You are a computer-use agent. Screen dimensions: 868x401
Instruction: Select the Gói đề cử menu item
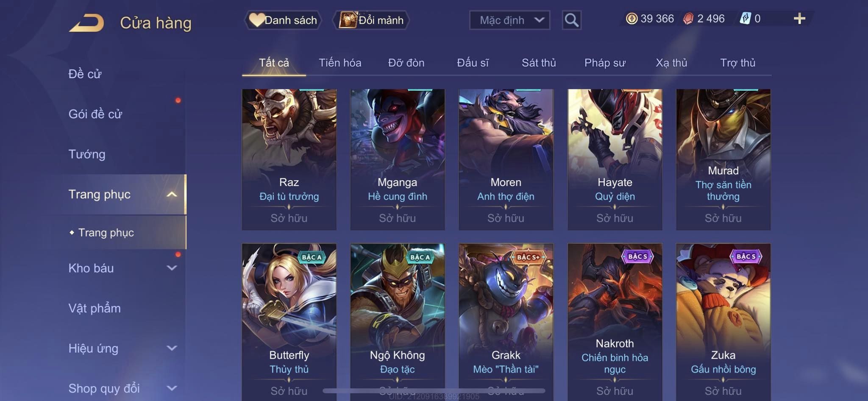(95, 114)
